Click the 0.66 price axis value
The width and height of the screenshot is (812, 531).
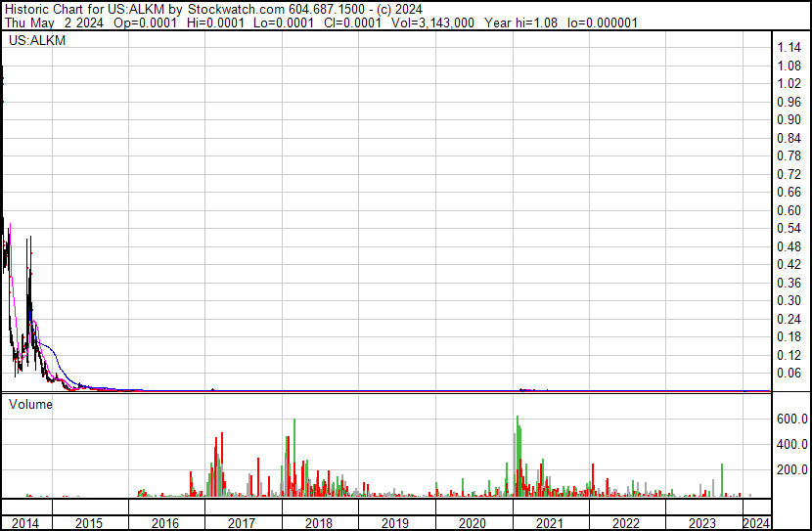click(789, 192)
